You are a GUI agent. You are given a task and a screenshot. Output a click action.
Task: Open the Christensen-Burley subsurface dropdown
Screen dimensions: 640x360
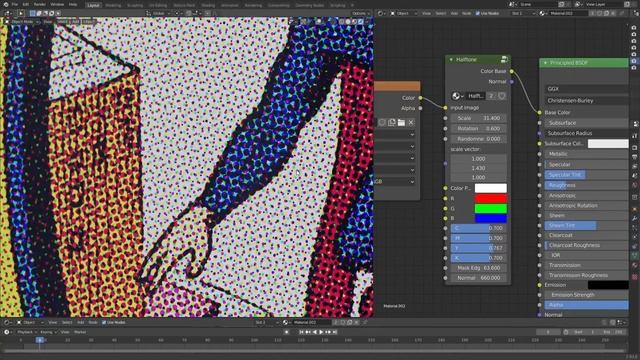(587, 100)
